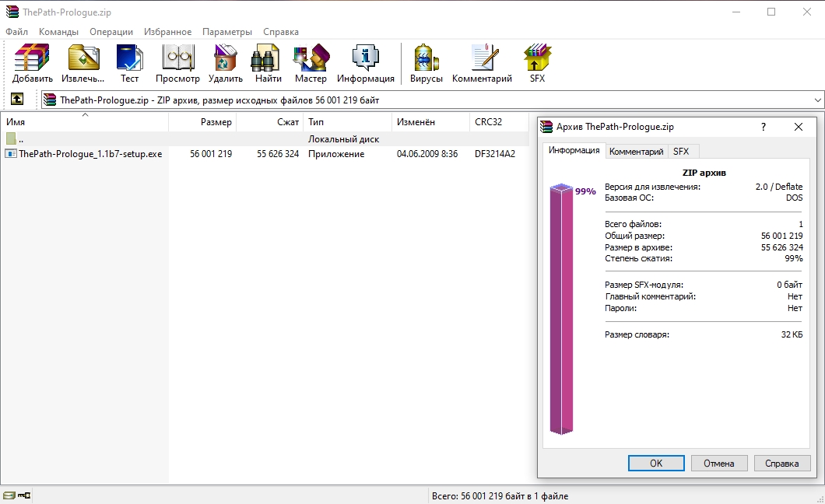Sort by the Размер column header
This screenshot has height=504, width=825.
pyautogui.click(x=202, y=122)
